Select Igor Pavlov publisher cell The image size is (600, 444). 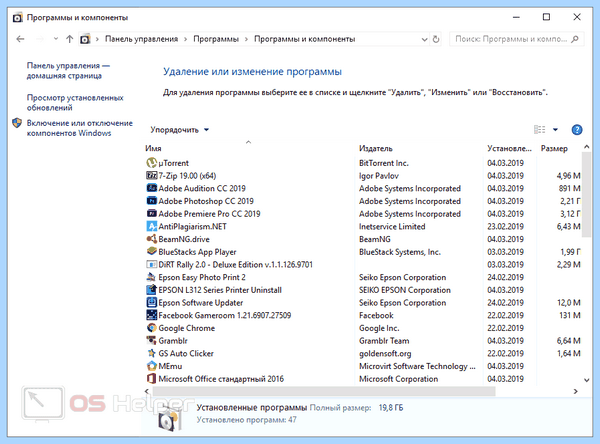pyautogui.click(x=379, y=176)
